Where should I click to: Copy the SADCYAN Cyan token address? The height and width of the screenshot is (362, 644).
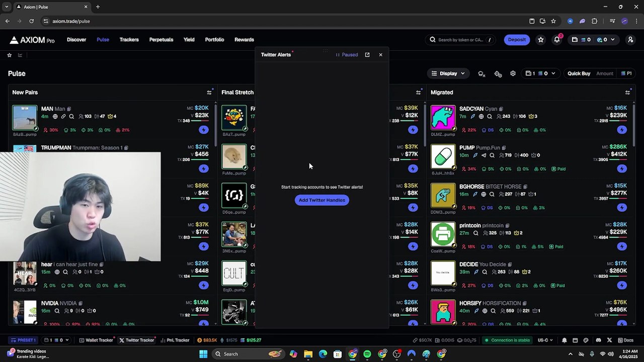click(501, 109)
